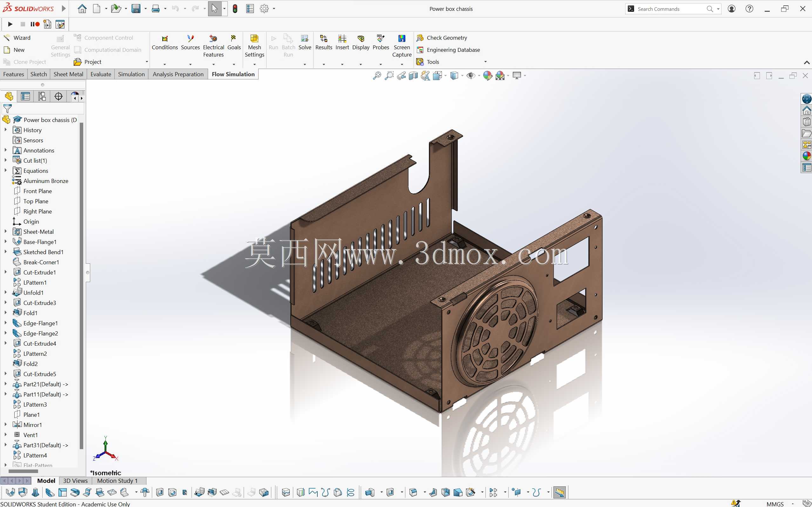Click the Save icon
Image resolution: width=812 pixels, height=507 pixels.
[x=136, y=9]
